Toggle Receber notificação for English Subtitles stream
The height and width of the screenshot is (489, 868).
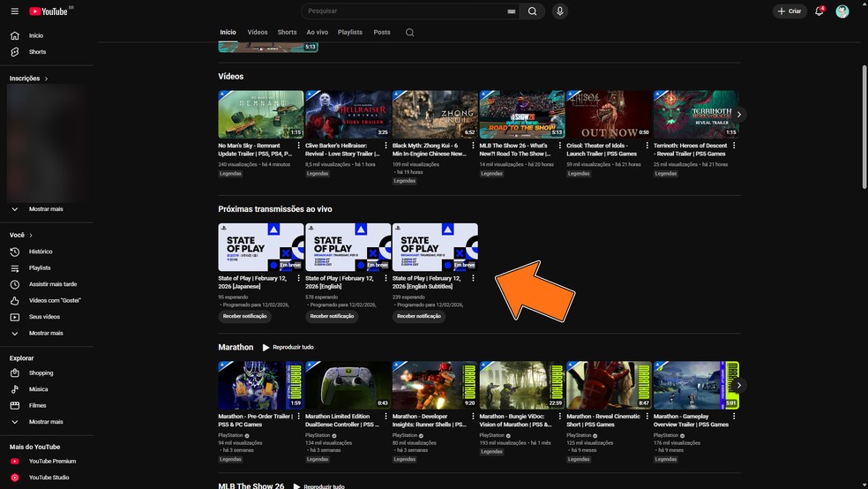pyautogui.click(x=419, y=316)
